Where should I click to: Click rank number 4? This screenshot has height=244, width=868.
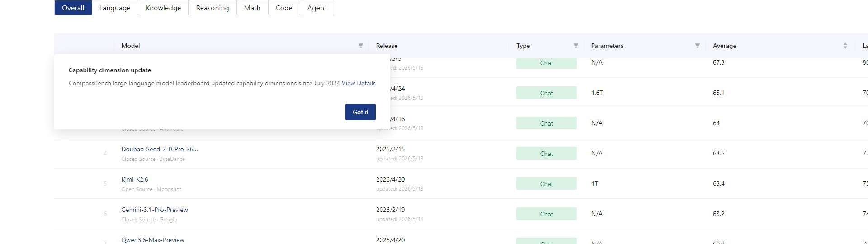[105, 153]
